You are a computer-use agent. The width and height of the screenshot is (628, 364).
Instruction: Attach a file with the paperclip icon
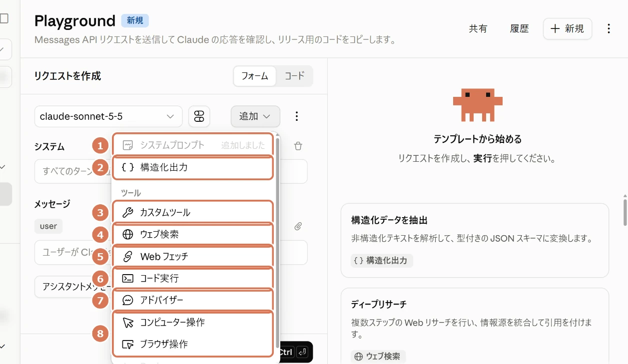(x=298, y=226)
